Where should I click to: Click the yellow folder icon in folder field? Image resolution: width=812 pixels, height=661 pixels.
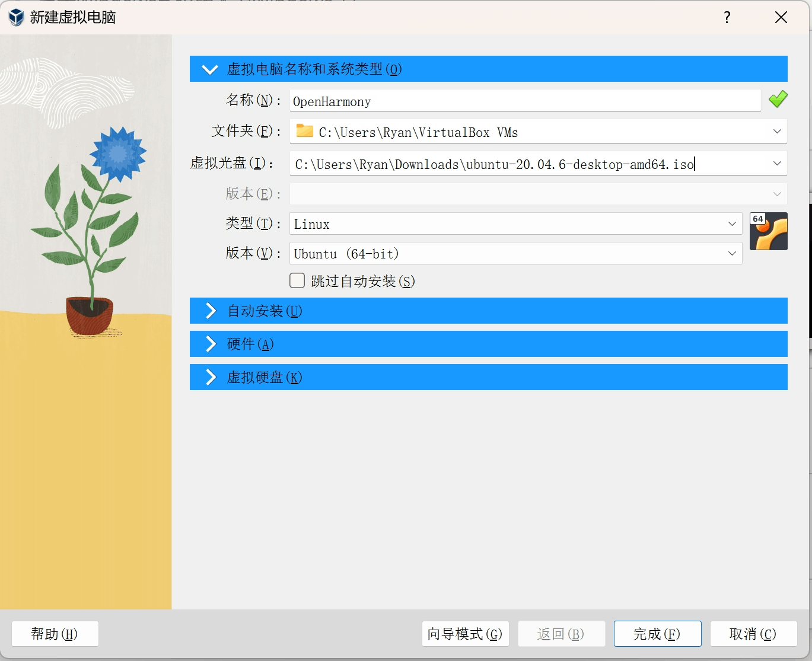305,130
